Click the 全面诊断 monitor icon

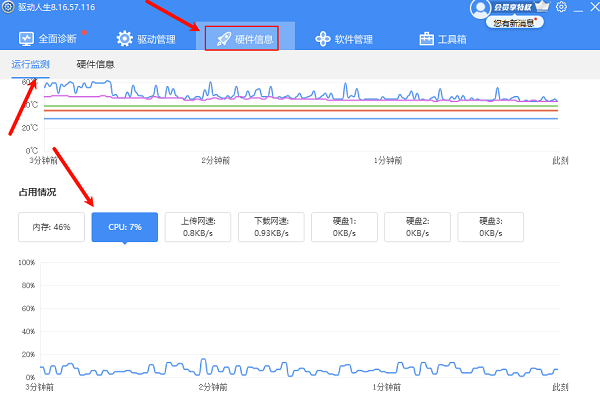pos(26,39)
